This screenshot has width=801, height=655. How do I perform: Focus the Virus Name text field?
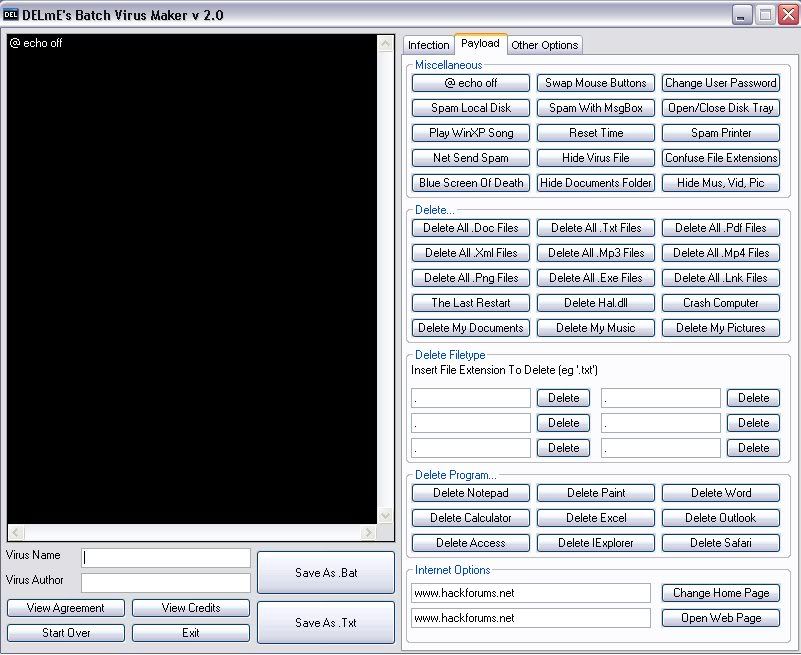pyautogui.click(x=166, y=558)
